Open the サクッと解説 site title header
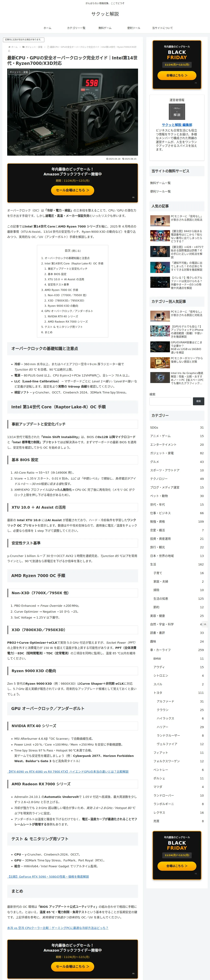 point(105,14)
